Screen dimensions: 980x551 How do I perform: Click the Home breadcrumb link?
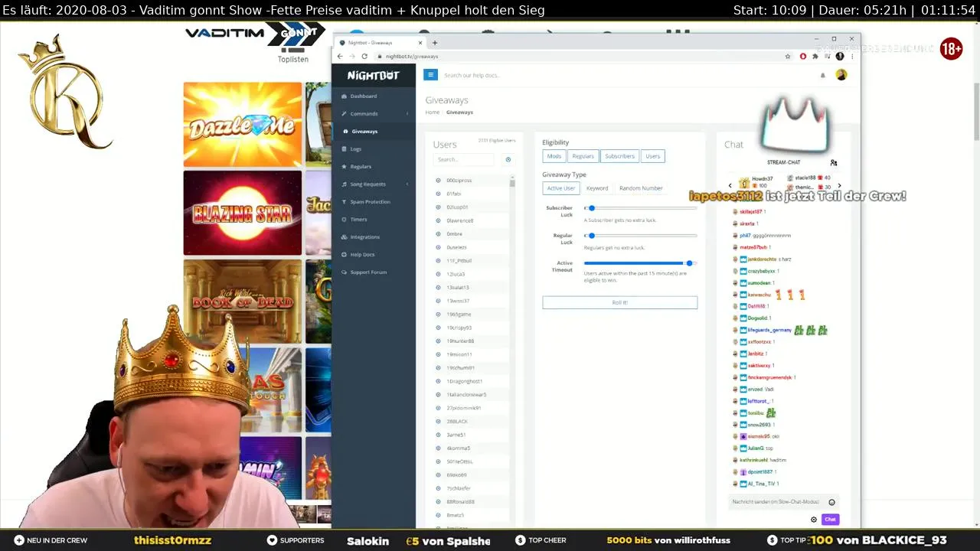tap(433, 112)
